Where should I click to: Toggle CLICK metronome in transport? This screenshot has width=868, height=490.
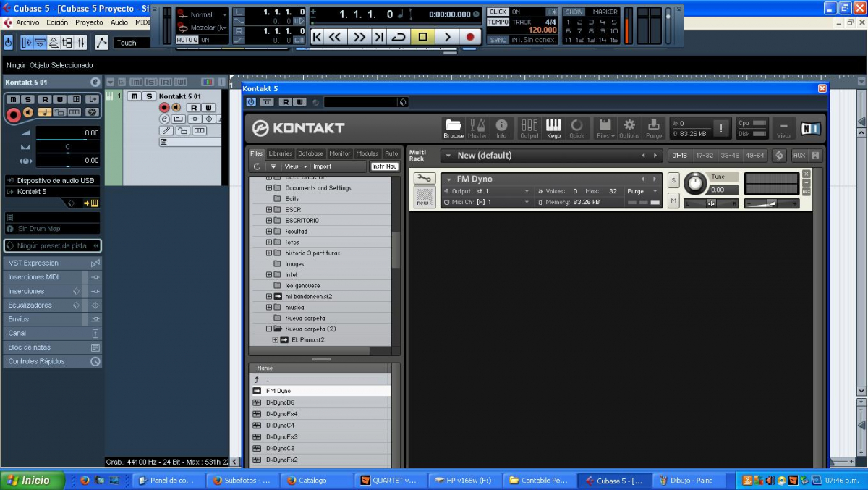(x=498, y=12)
